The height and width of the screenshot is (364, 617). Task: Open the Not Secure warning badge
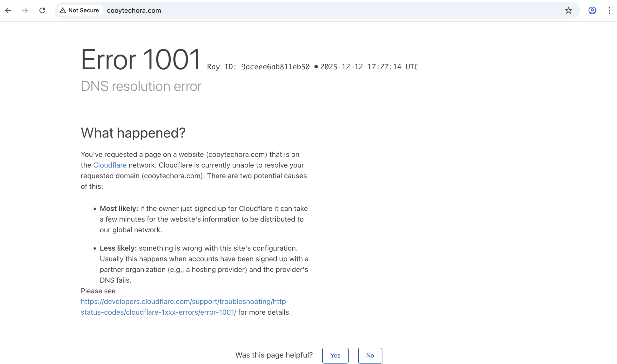(x=80, y=10)
